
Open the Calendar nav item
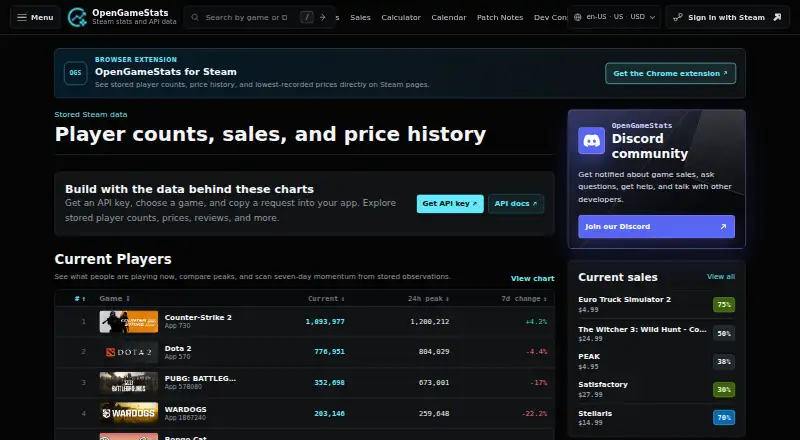click(448, 17)
